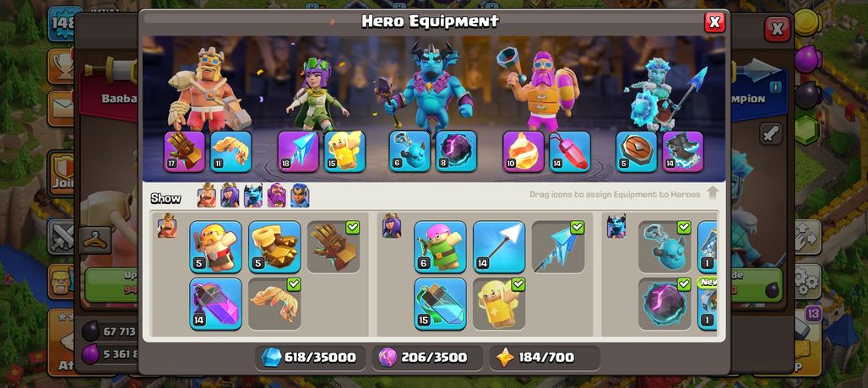
Task: Click the up arrow beside drag icons hint
Action: tap(713, 193)
